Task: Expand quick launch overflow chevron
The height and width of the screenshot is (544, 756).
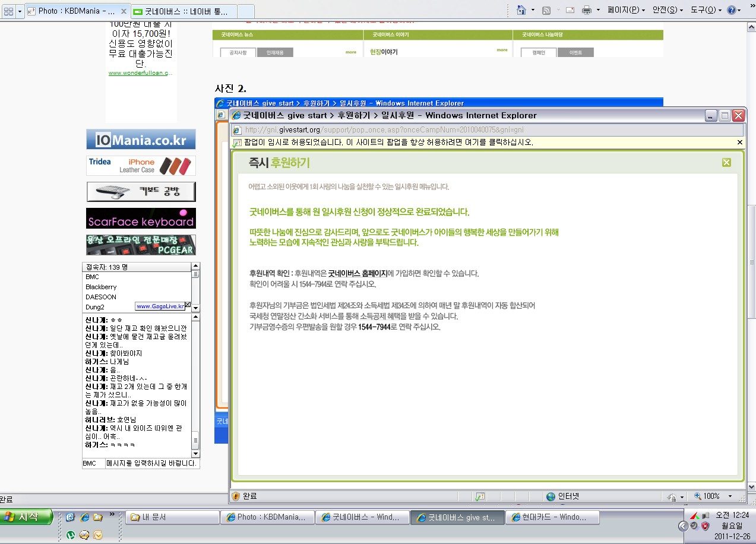Action: click(x=112, y=514)
